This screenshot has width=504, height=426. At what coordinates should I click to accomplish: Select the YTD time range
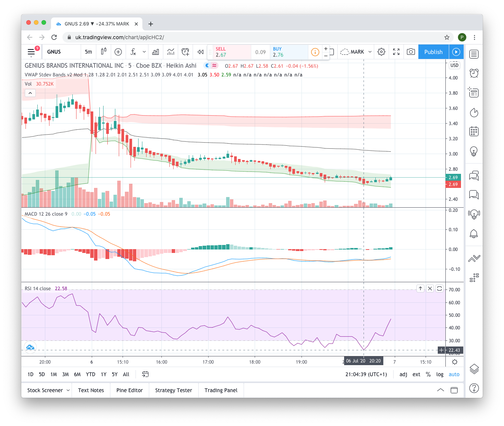click(x=91, y=374)
